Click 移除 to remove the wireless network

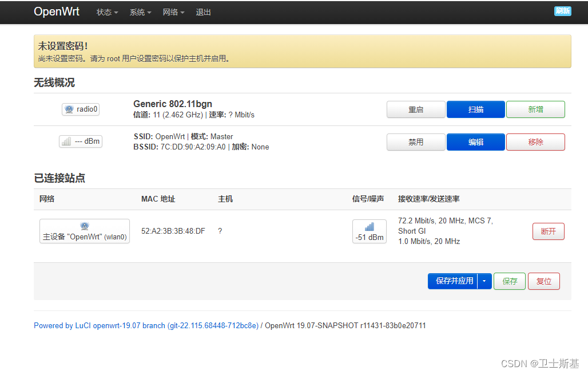click(x=535, y=142)
